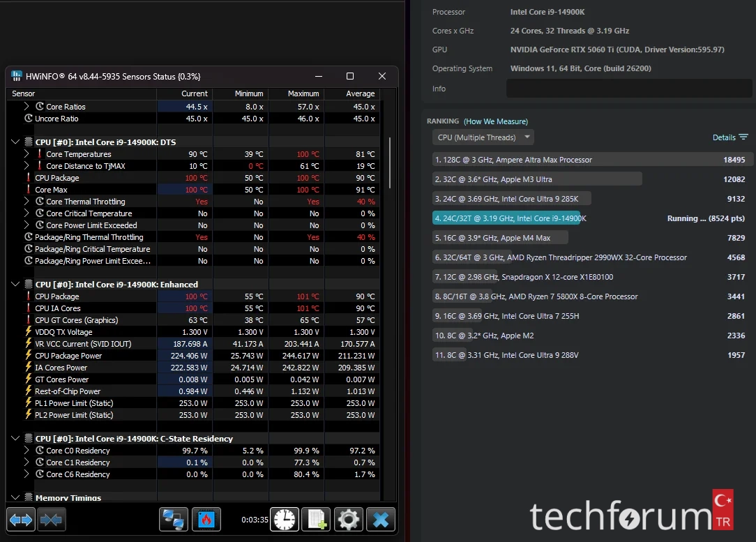Click the 0:03:35 elapsed time text
The height and width of the screenshot is (542, 756).
(x=255, y=520)
